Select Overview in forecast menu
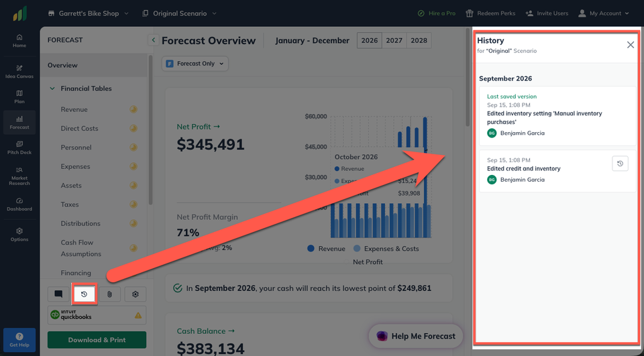The width and height of the screenshot is (644, 356). [x=93, y=65]
